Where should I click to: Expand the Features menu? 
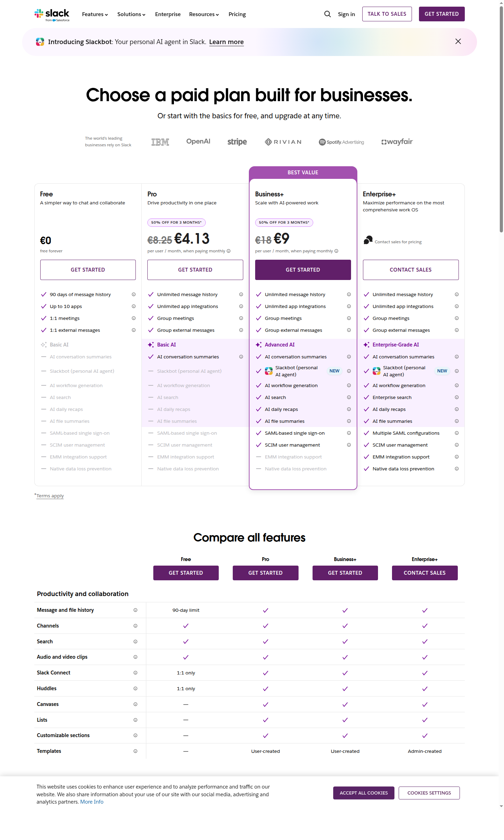pos(95,14)
